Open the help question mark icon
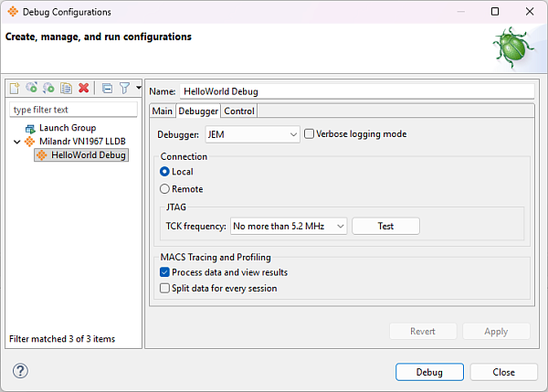The image size is (548, 392). 21,371
